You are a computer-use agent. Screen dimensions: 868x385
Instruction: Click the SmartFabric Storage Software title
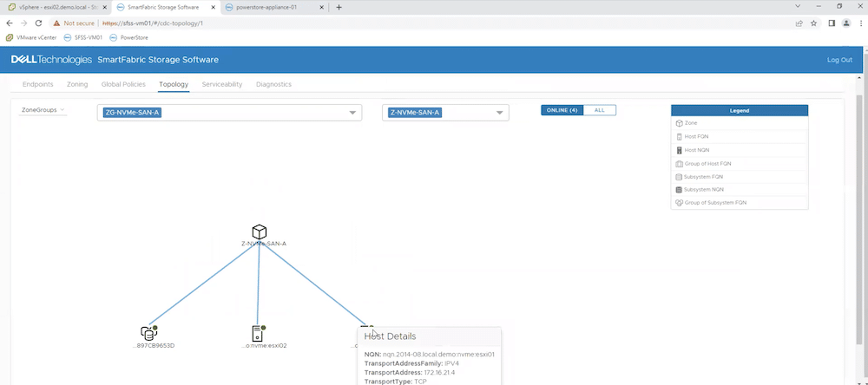tap(158, 60)
